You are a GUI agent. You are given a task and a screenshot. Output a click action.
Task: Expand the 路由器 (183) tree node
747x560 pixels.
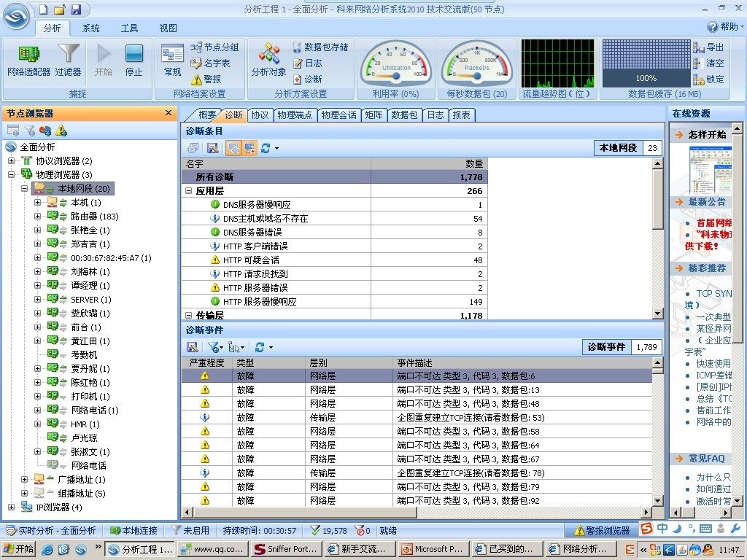pos(38,217)
